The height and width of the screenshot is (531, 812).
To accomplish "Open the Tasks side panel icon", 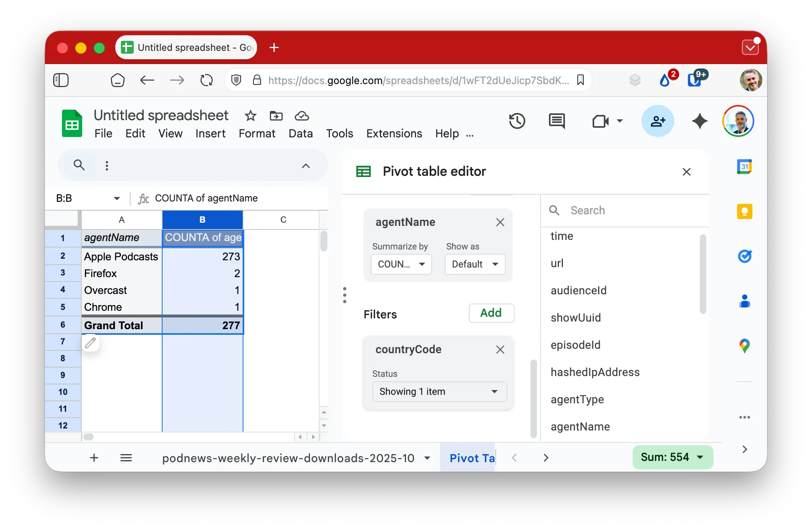I will [744, 256].
